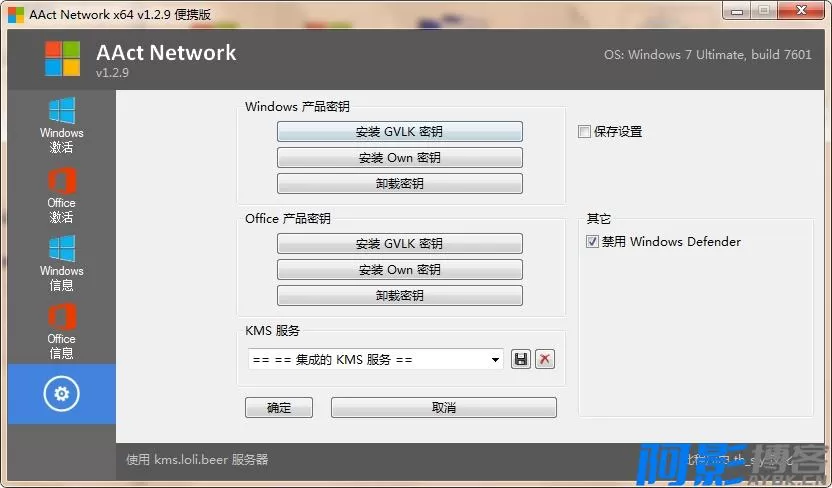832x488 pixels.
Task: Click Windows 卸载密钥 button
Action: pyautogui.click(x=399, y=183)
